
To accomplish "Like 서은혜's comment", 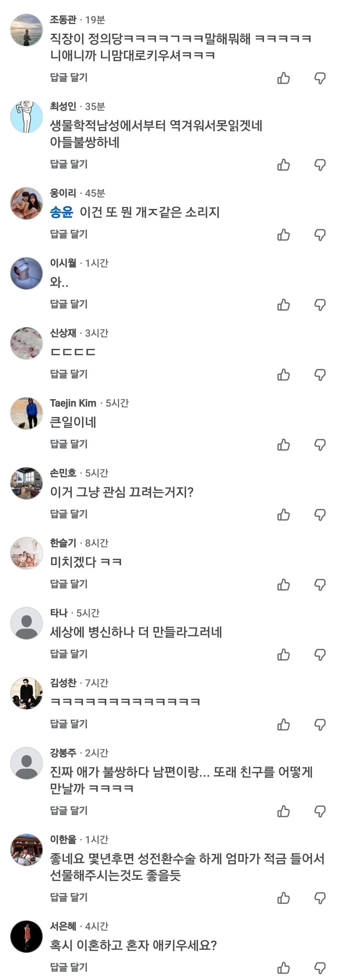I will [283, 968].
